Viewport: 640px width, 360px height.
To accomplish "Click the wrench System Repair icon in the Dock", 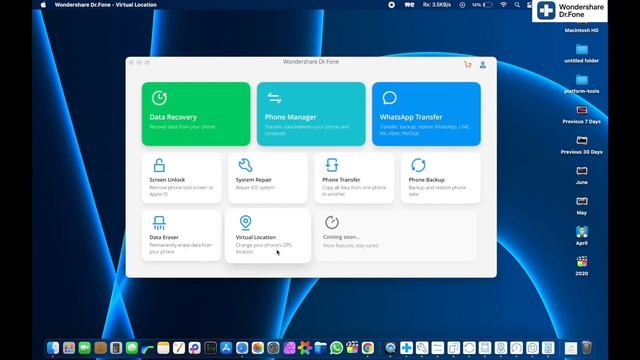I will (x=422, y=348).
